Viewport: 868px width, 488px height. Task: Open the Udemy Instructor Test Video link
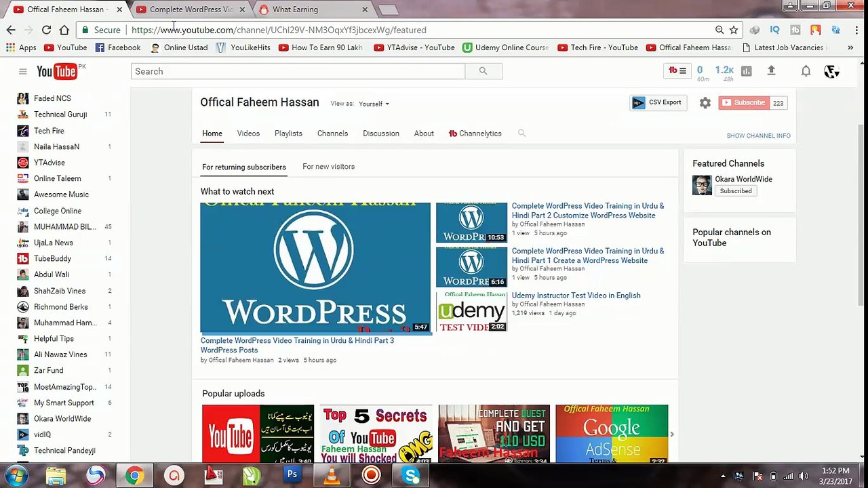(x=576, y=296)
